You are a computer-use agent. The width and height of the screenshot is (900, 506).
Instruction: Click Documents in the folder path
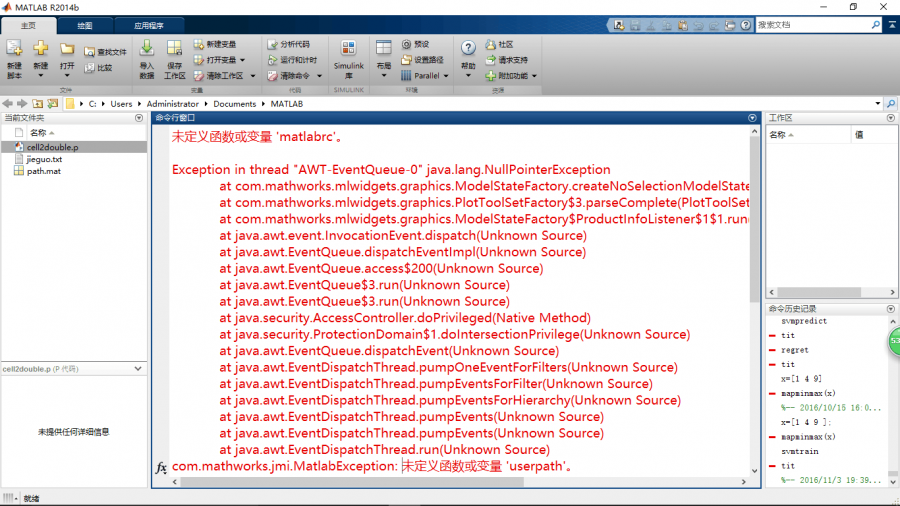pos(234,104)
